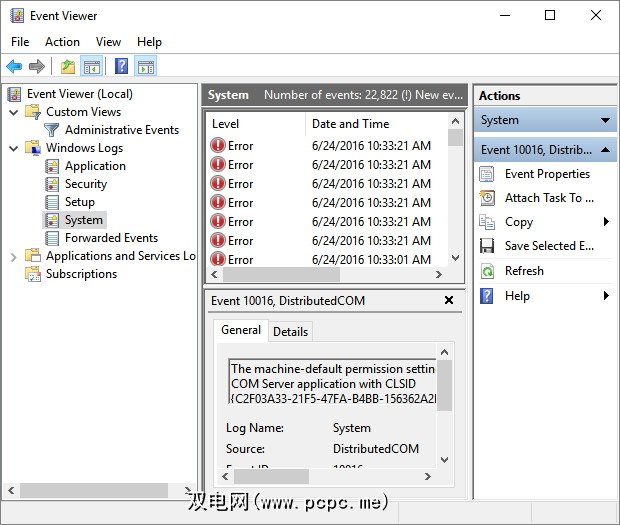Screen dimensions: 620x525
Task: Collapse the Custom Views node
Action: (x=14, y=112)
